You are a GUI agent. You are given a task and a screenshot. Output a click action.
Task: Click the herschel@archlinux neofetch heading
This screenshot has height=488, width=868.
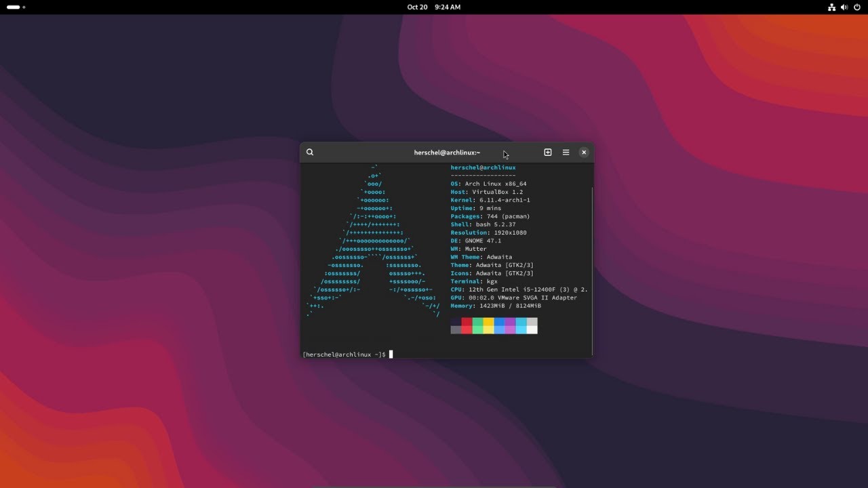(x=483, y=167)
